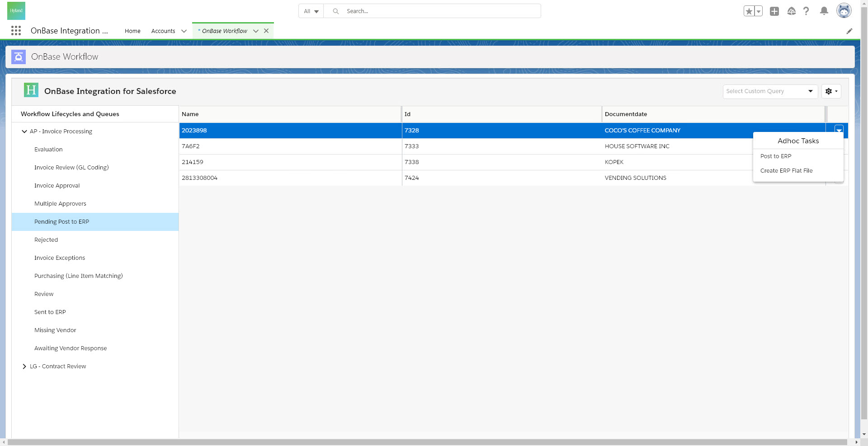This screenshot has height=446, width=868.
Task: Collapse the AP - Invoice Processing lifecycle
Action: [24, 131]
